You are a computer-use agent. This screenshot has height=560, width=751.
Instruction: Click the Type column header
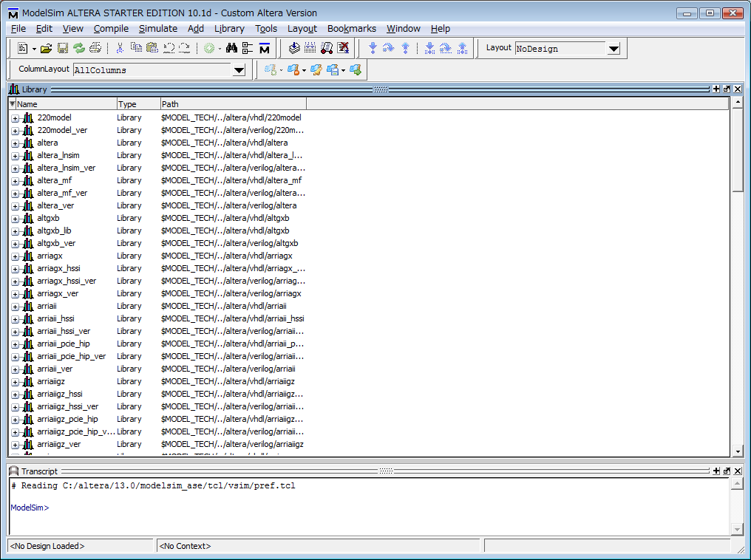138,104
